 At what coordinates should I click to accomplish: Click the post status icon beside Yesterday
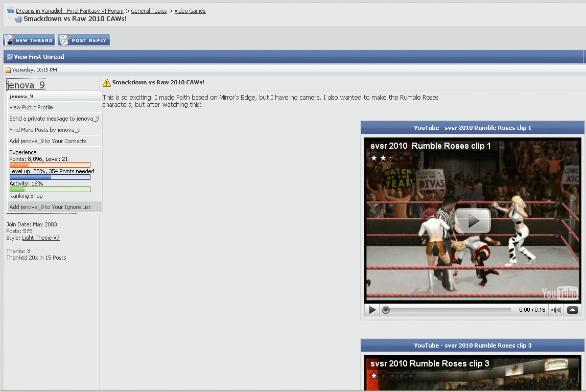[8, 70]
